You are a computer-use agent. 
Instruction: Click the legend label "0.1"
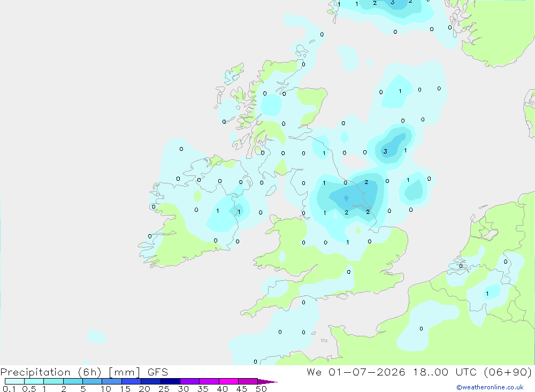[9, 389]
